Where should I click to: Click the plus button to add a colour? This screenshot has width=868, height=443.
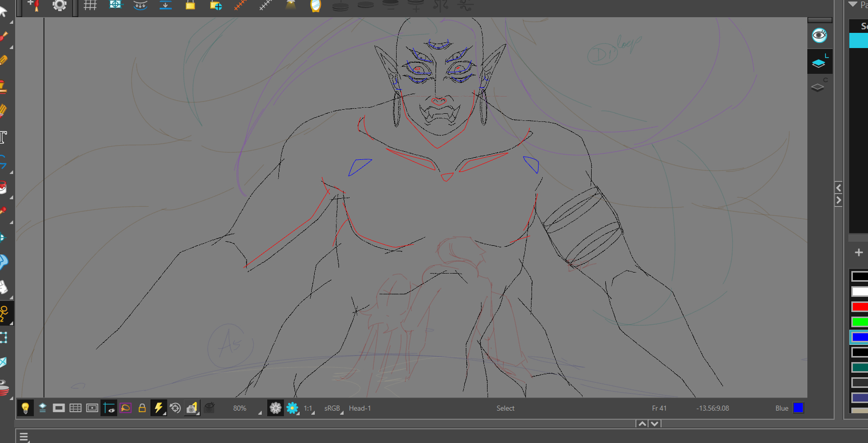(x=858, y=252)
